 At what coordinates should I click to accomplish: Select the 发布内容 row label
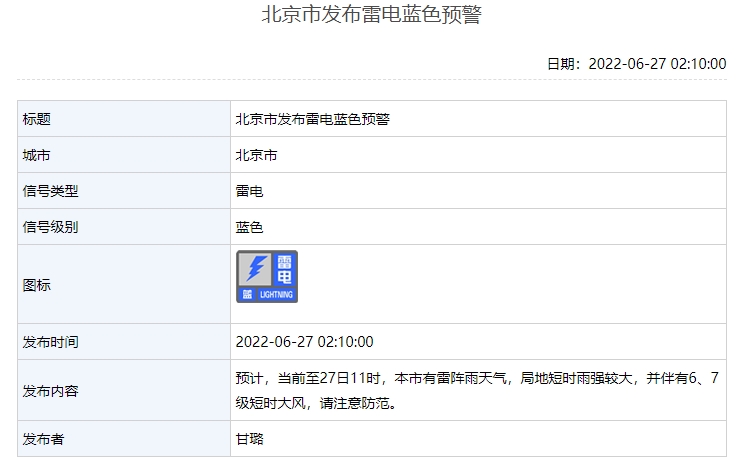click(x=50, y=391)
